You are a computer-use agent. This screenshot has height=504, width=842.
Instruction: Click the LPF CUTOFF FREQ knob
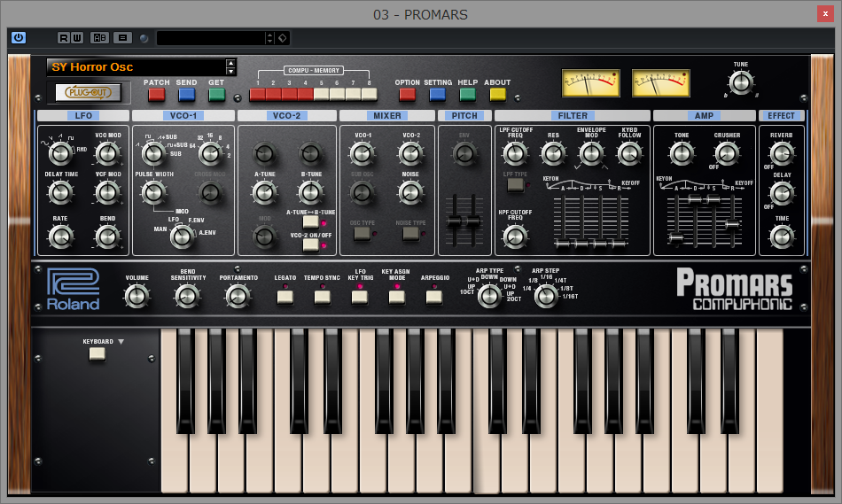click(515, 154)
